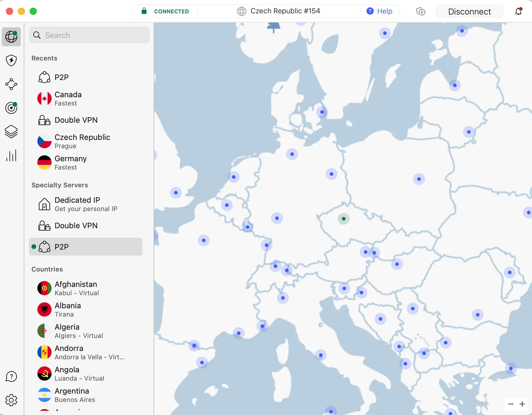Open Dark Web Monitor target icon

coord(11,108)
